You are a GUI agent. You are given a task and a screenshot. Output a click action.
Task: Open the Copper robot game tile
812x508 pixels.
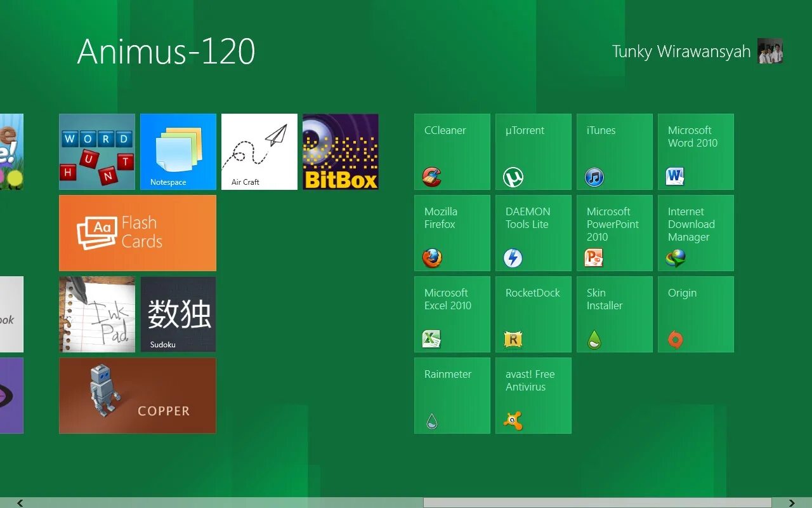tap(138, 396)
